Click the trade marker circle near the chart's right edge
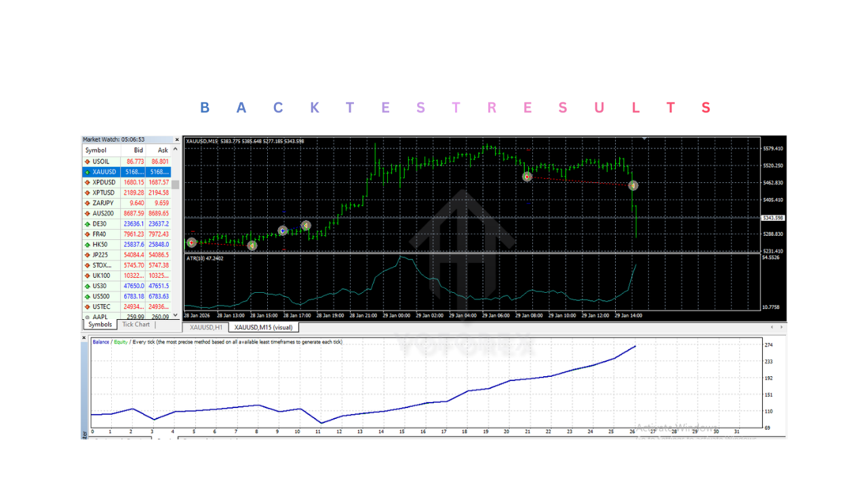 (633, 185)
